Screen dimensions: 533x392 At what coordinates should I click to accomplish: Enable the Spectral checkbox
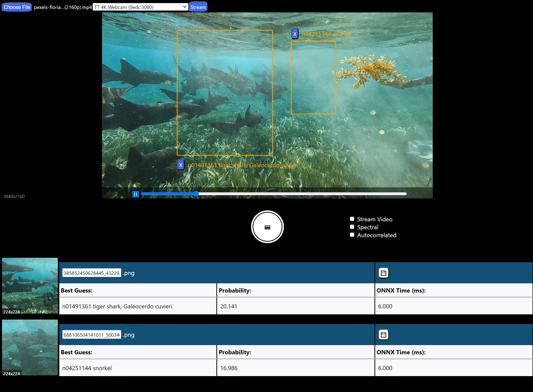(352, 227)
